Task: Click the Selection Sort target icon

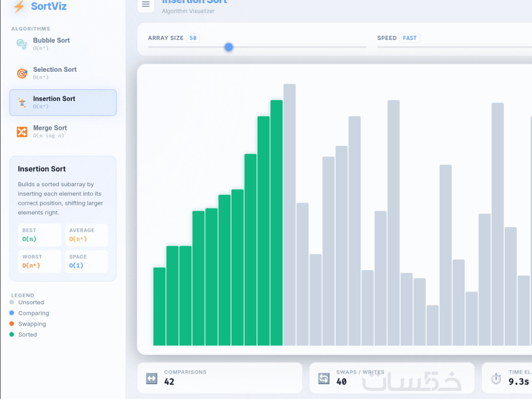Action: tap(22, 73)
